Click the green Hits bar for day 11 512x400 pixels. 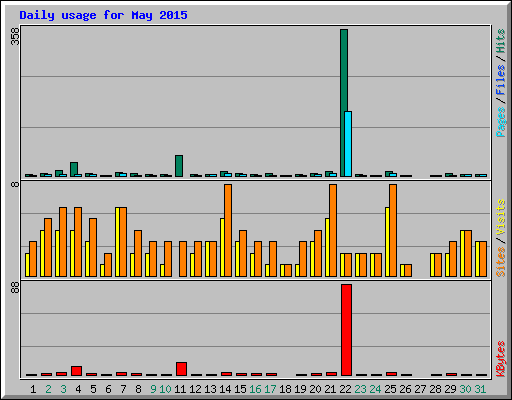pyautogui.click(x=179, y=166)
